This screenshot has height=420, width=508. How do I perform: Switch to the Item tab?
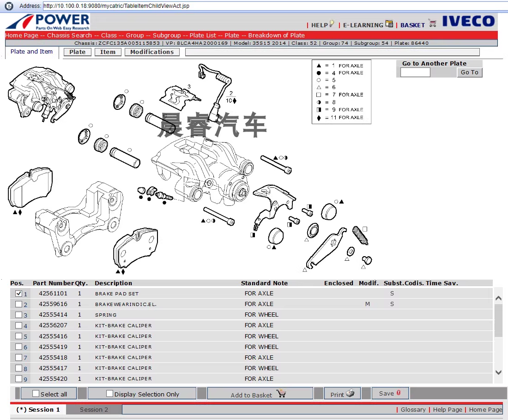click(108, 52)
